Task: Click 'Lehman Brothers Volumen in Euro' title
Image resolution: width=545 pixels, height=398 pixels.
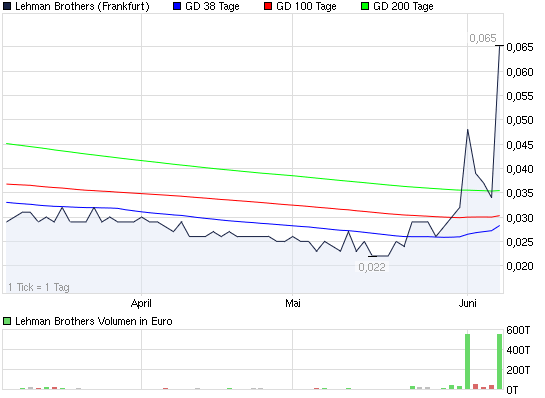Action: (94, 321)
